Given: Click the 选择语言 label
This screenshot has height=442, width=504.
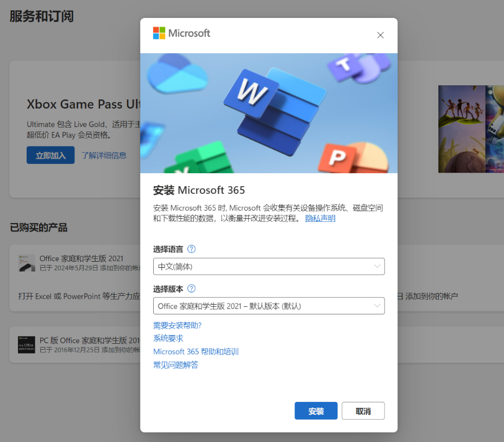Looking at the screenshot, I should (x=168, y=249).
